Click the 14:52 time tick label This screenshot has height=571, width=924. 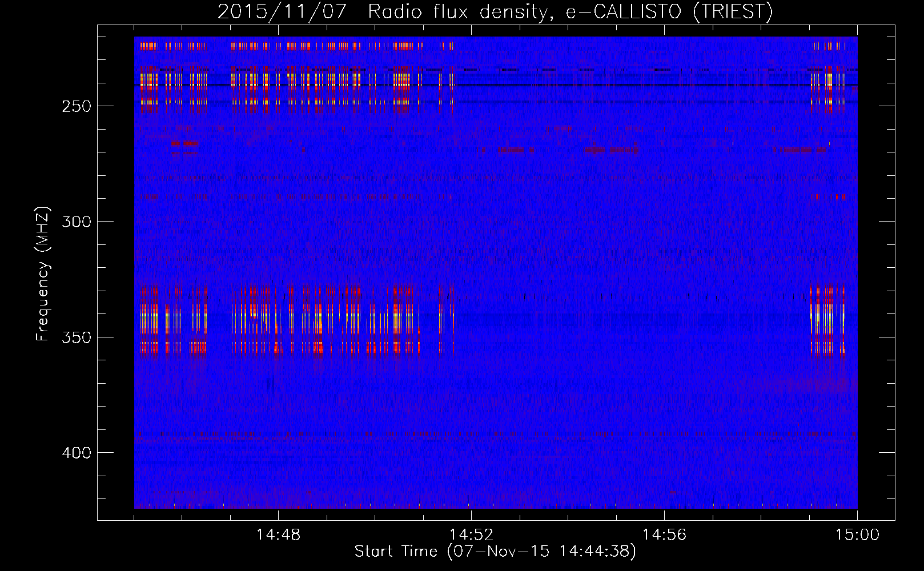pyautogui.click(x=471, y=535)
